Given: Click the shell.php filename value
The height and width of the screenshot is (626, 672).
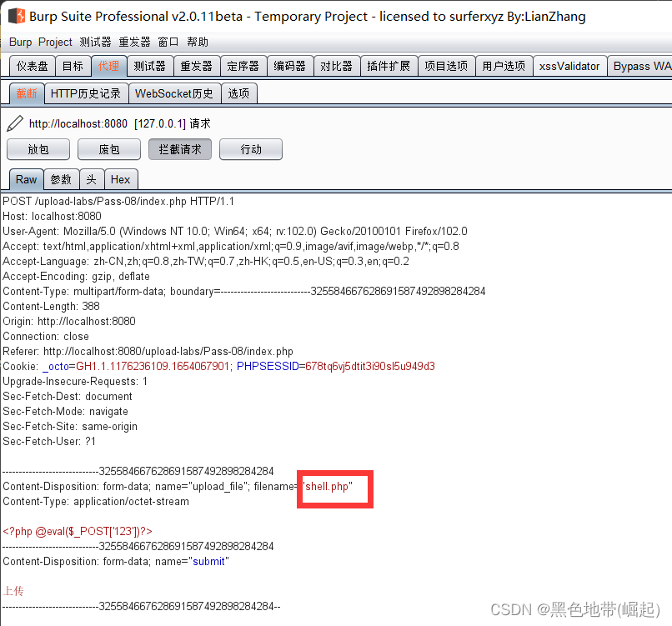Looking at the screenshot, I should 327,486.
